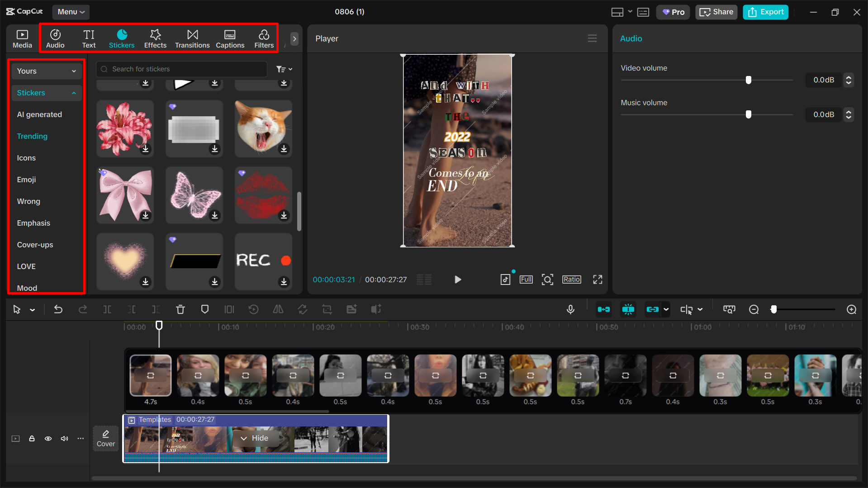This screenshot has height=488, width=868.
Task: Switch to the Text tab
Action: click(89, 38)
